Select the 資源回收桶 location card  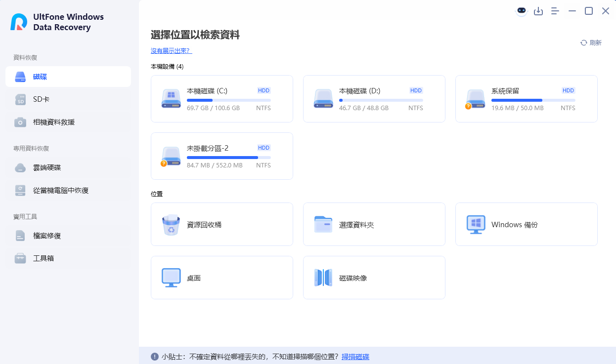(x=221, y=224)
